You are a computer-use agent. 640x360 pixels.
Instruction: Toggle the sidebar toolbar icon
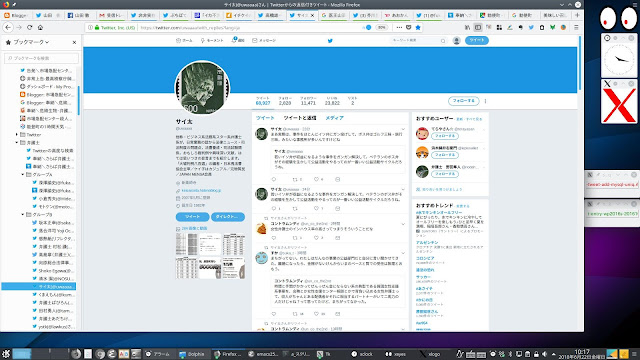pyautogui.click(x=478, y=27)
